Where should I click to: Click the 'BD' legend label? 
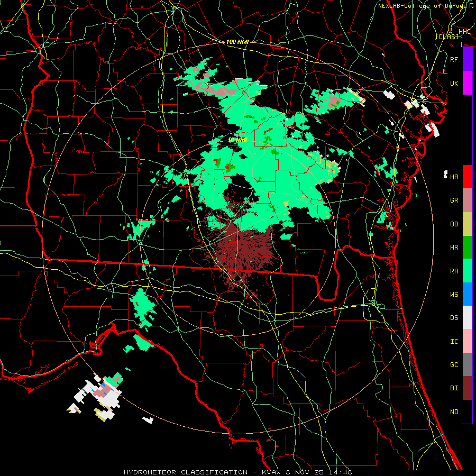click(x=454, y=224)
